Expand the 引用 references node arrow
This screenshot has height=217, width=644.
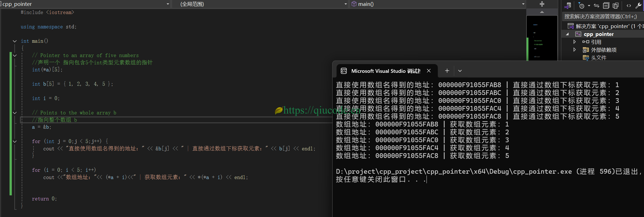[x=575, y=42]
